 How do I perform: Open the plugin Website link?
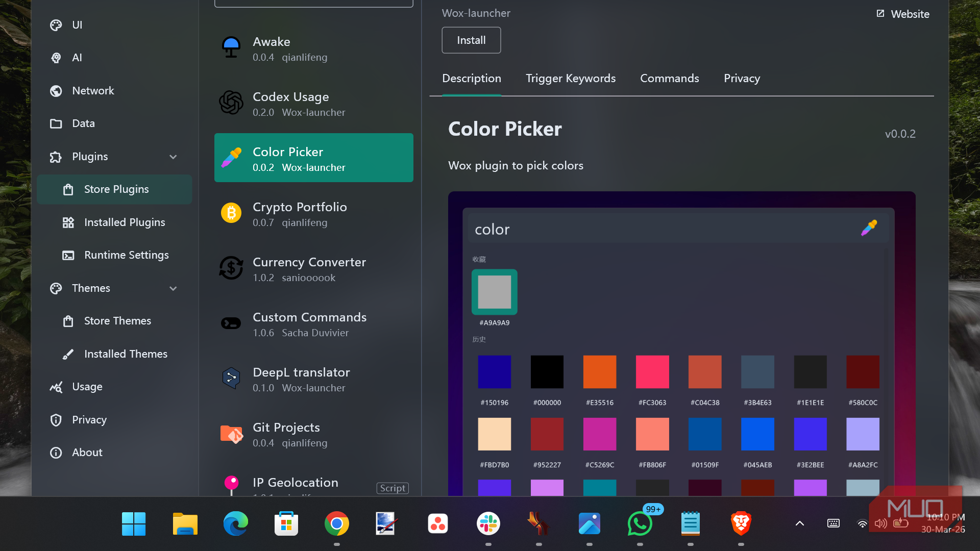tap(903, 14)
